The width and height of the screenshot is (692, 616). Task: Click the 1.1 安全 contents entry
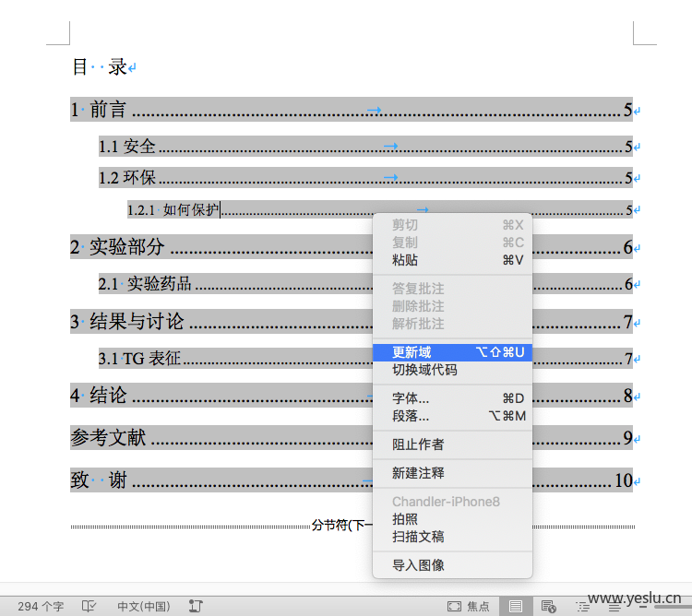tap(365, 147)
